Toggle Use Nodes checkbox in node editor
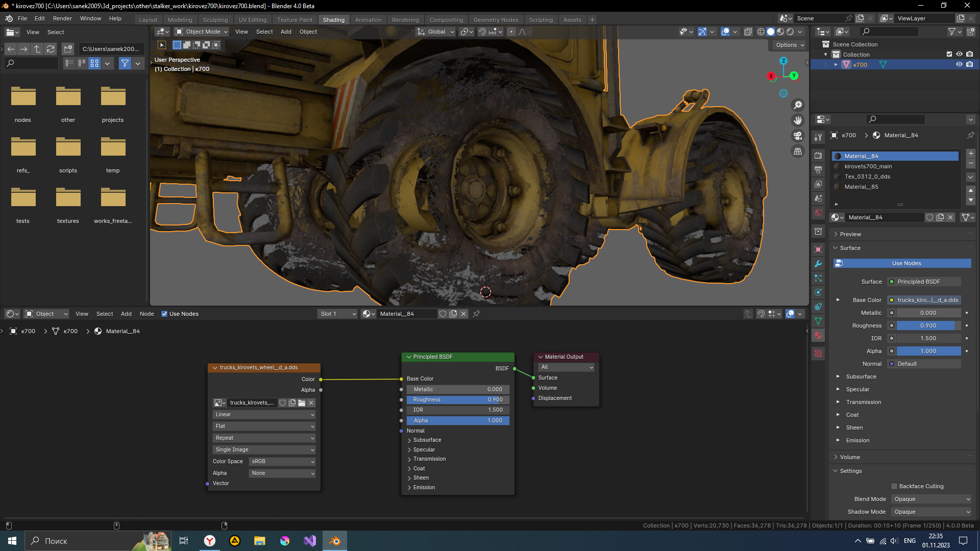This screenshot has height=551, width=980. (x=164, y=314)
